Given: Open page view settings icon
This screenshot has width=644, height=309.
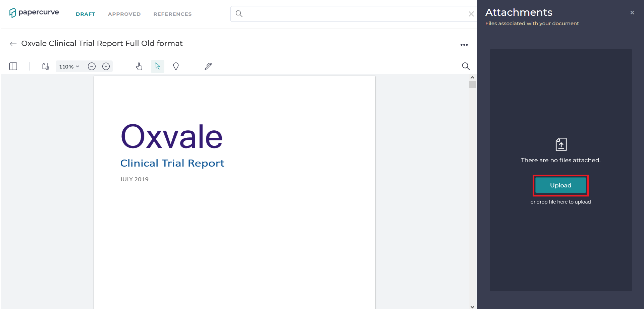Looking at the screenshot, I should click(46, 67).
